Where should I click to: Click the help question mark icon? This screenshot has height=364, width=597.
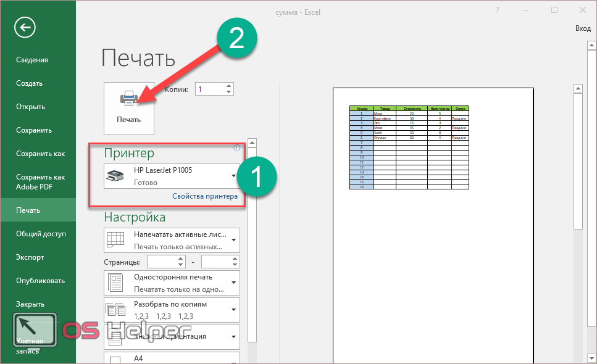click(497, 10)
